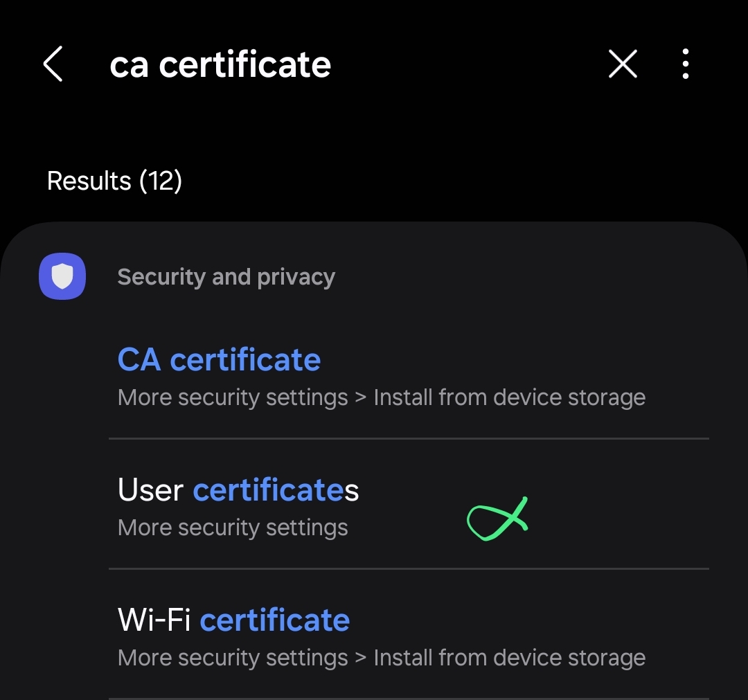This screenshot has height=700, width=748.
Task: Tap the word 'User' in User certificates
Action: point(150,490)
